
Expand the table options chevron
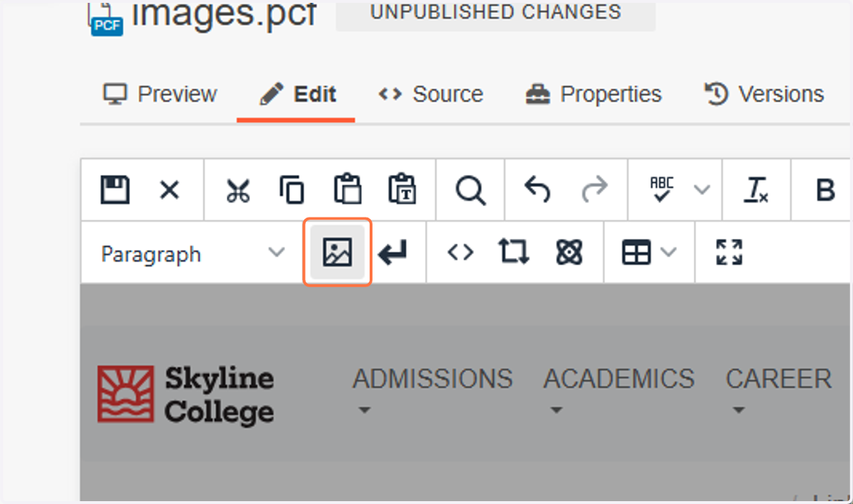click(x=668, y=252)
